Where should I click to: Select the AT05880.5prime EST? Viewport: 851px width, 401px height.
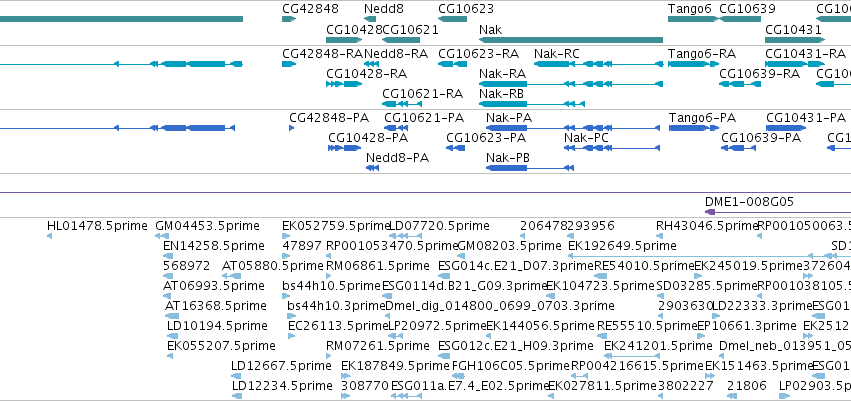232,276
